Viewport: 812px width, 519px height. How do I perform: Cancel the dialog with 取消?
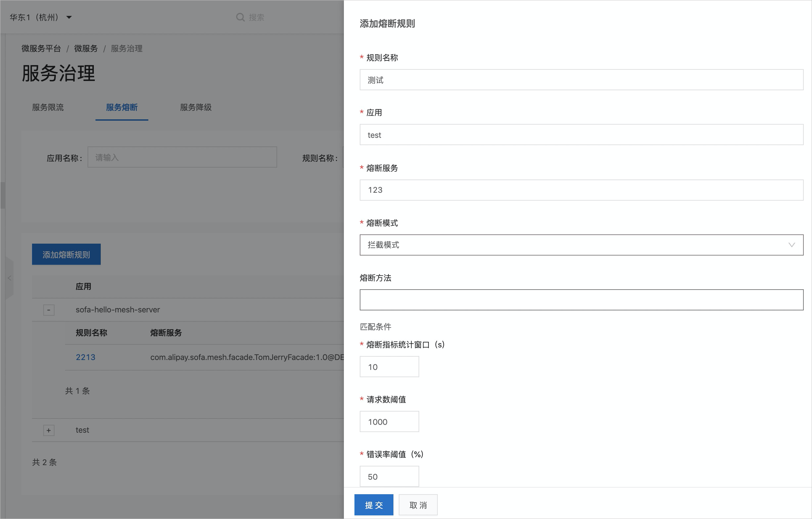(418, 505)
